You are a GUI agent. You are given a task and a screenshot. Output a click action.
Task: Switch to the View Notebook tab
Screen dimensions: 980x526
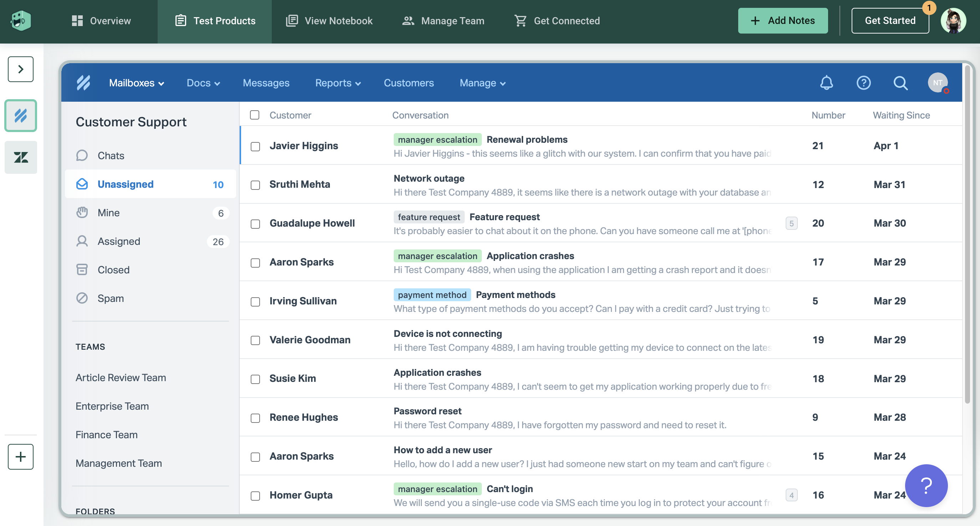(x=329, y=21)
